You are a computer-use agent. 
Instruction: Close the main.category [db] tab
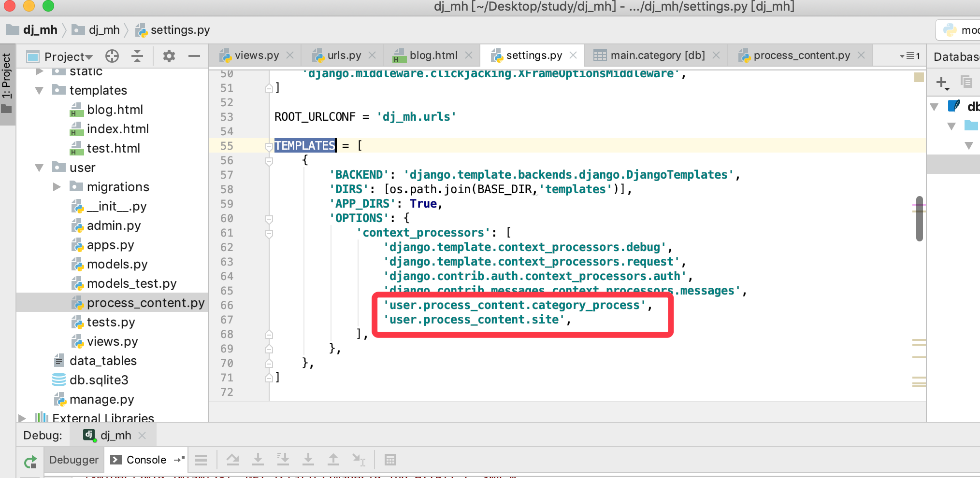(716, 56)
